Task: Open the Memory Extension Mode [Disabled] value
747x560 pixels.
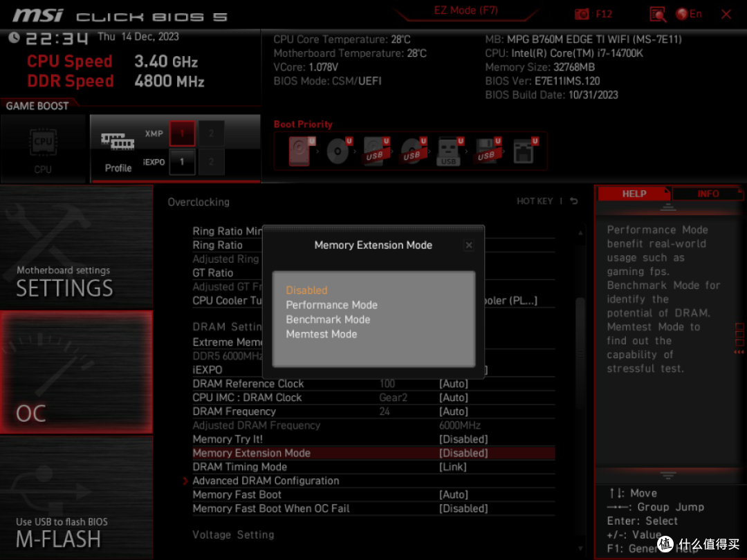Action: click(x=463, y=454)
